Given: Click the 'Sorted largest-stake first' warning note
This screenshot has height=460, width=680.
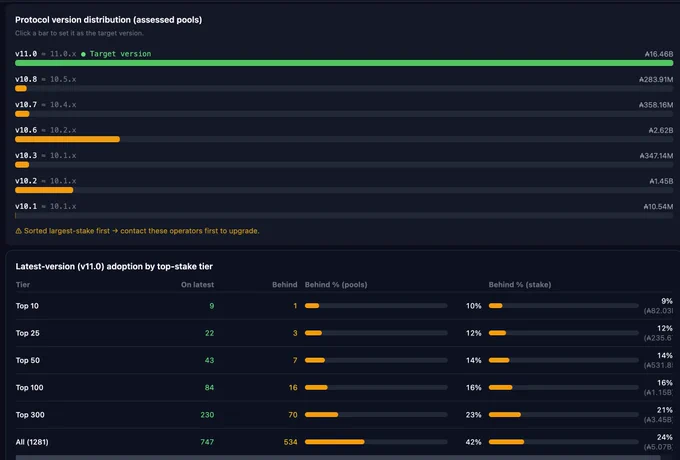Looking at the screenshot, I should 137,231.
